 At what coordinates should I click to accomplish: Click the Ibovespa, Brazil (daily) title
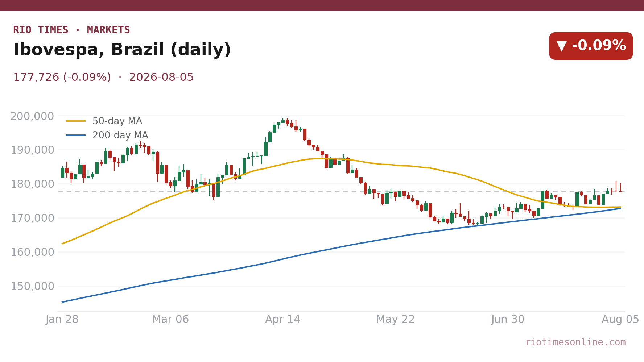coord(122,50)
